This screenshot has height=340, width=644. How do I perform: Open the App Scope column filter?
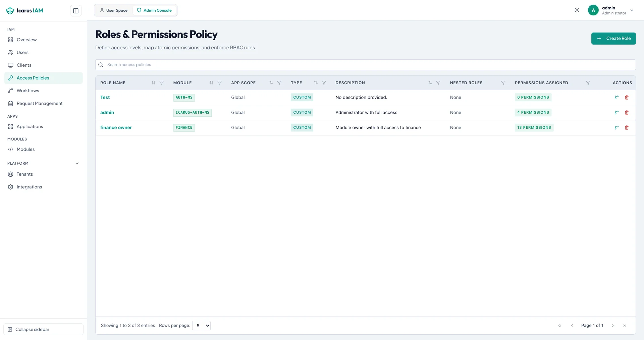(x=279, y=83)
